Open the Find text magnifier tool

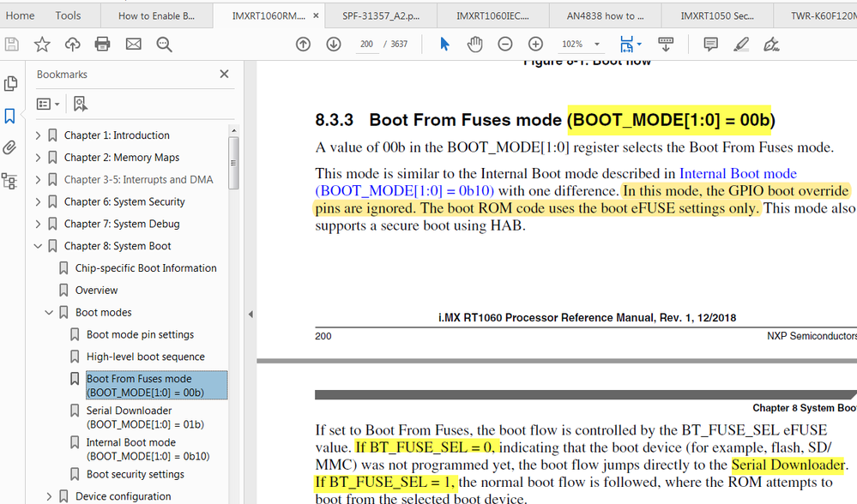click(x=164, y=45)
